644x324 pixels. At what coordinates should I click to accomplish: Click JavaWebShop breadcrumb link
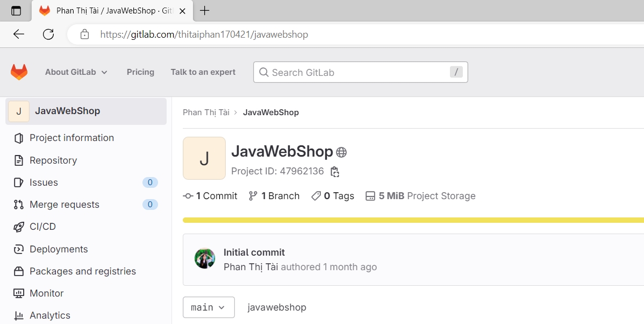pyautogui.click(x=270, y=112)
